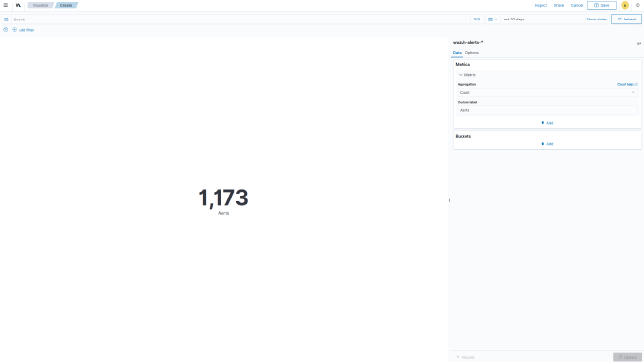Click the Save button

pyautogui.click(x=602, y=5)
